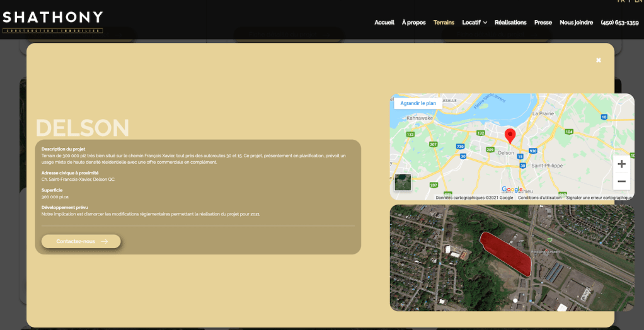Zoom out on the Google map
Viewport: 644px width, 330px height.
point(621,181)
